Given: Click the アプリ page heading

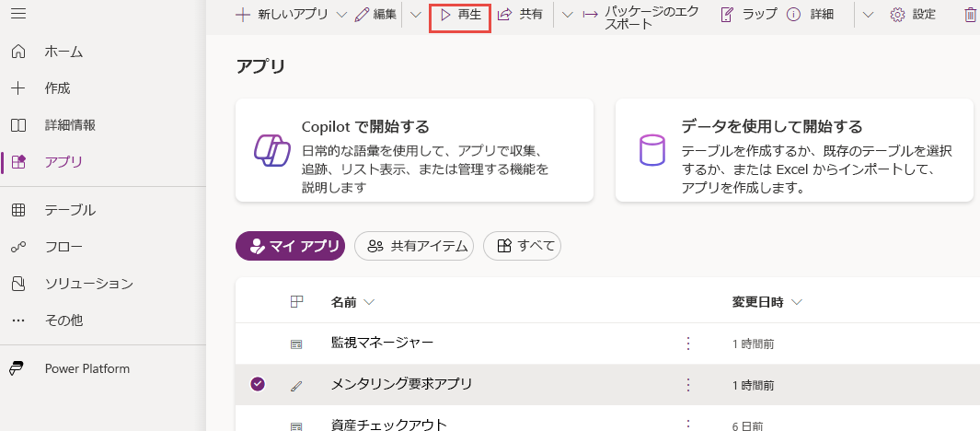Looking at the screenshot, I should click(260, 66).
